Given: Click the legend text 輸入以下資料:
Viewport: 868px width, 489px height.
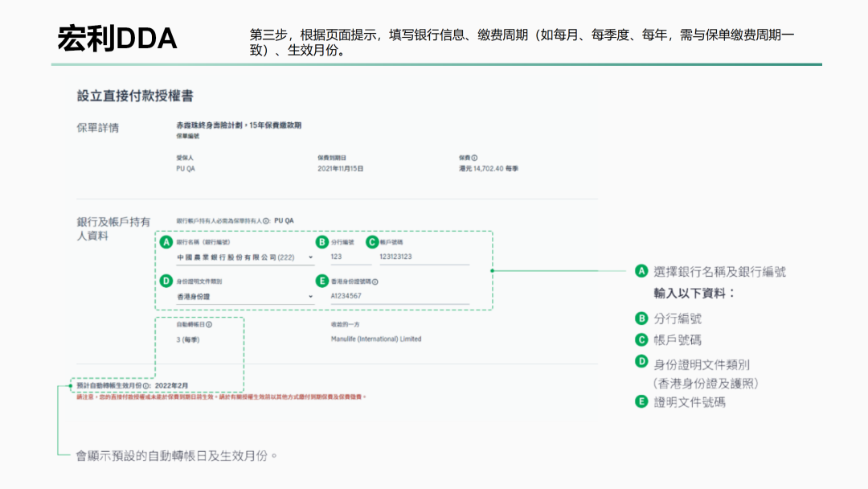Looking at the screenshot, I should tap(694, 294).
